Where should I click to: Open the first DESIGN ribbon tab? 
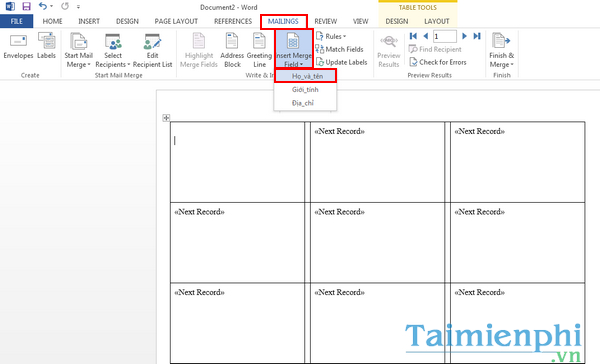click(x=127, y=21)
